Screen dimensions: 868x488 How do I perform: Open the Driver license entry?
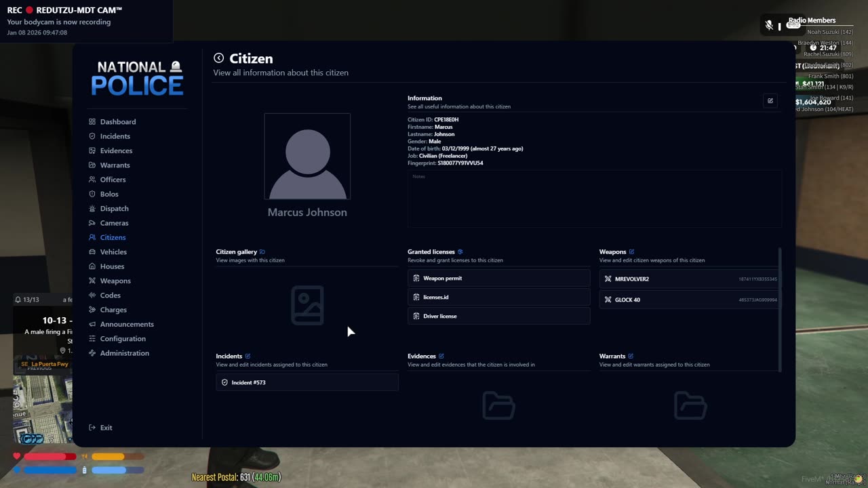pos(499,317)
